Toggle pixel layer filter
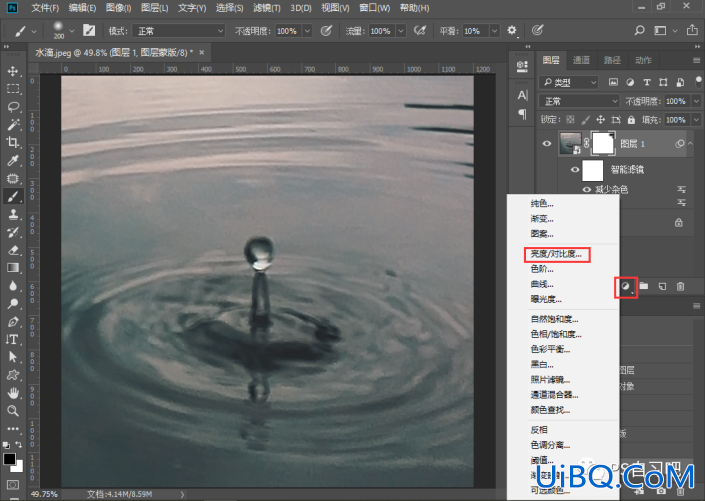The height and width of the screenshot is (501, 705). point(613,82)
